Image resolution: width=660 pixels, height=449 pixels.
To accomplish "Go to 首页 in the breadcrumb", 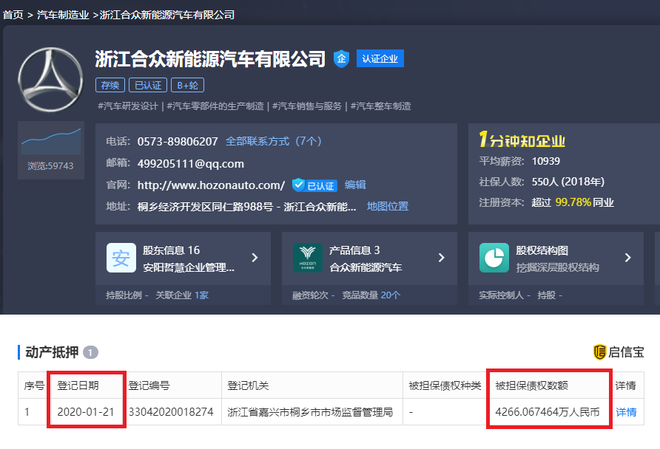I will (13, 15).
